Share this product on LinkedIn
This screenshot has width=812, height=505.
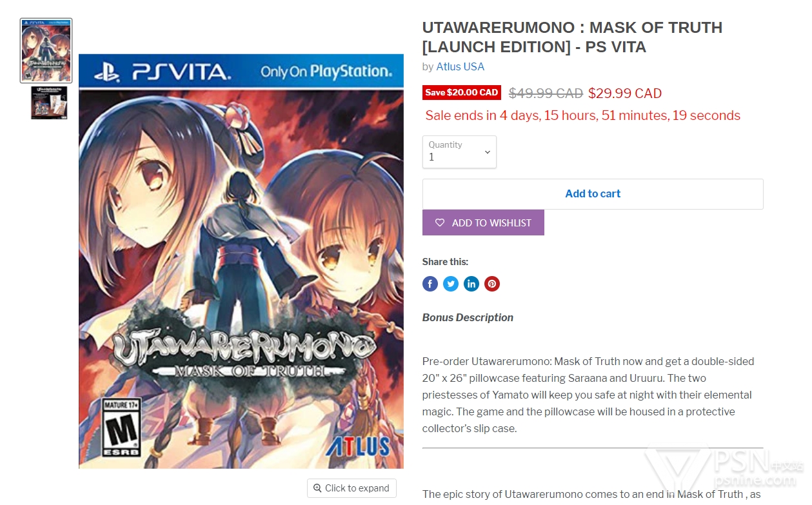pos(471,284)
